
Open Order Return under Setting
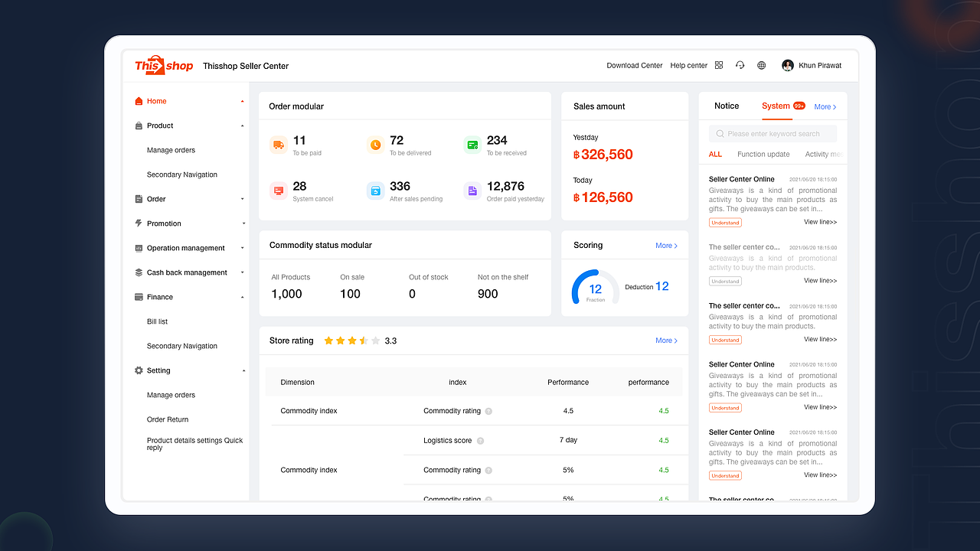click(168, 419)
